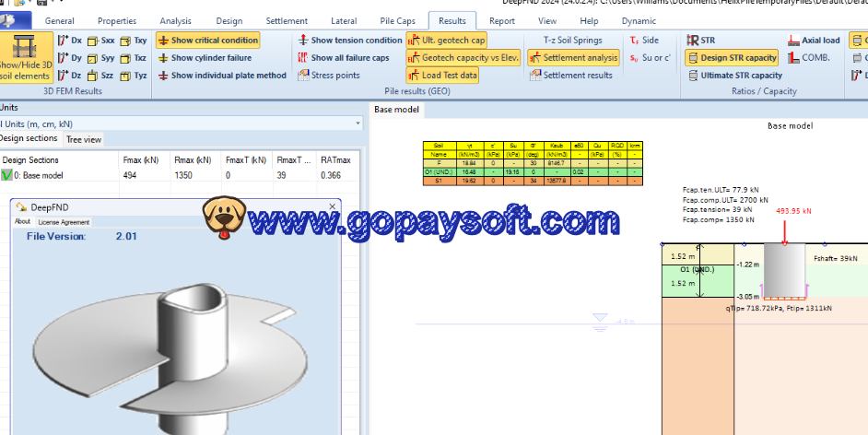
Task: Show COMB. ratio
Action: click(809, 57)
